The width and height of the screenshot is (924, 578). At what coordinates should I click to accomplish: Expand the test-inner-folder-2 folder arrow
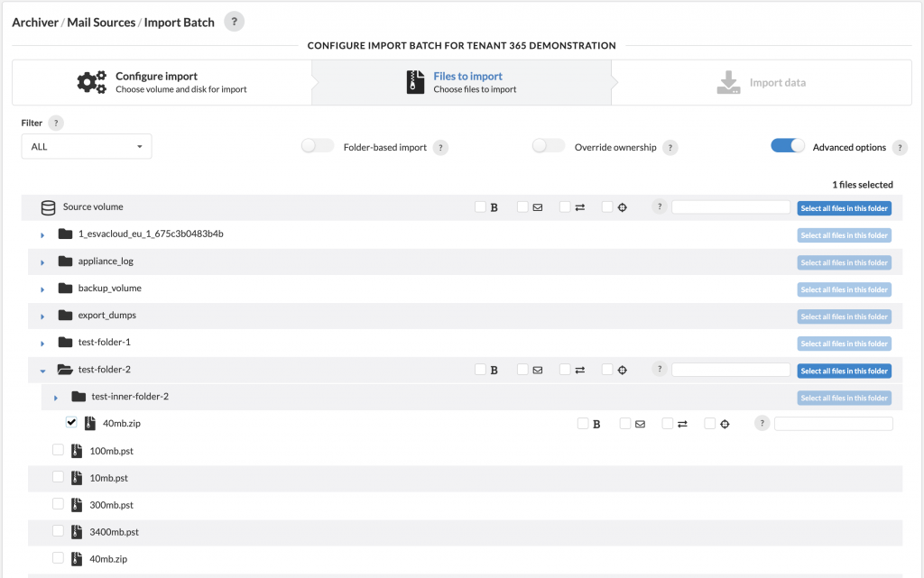[x=56, y=398]
